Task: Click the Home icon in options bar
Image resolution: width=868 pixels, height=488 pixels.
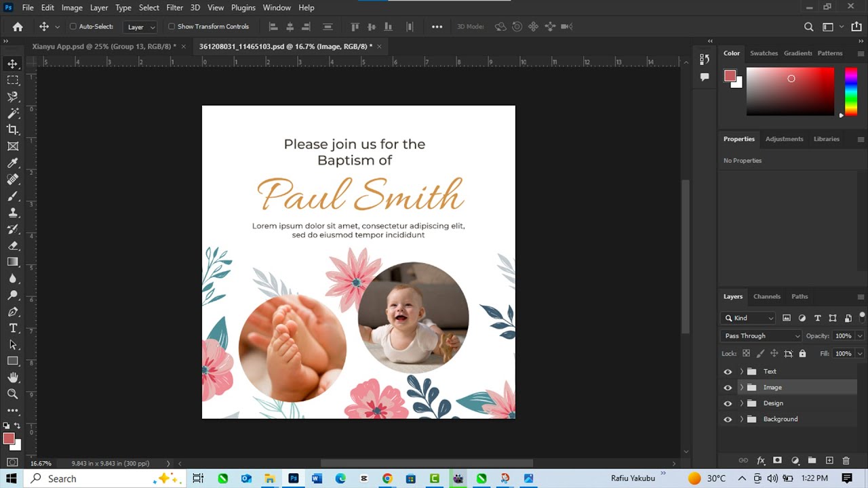Action: [18, 26]
